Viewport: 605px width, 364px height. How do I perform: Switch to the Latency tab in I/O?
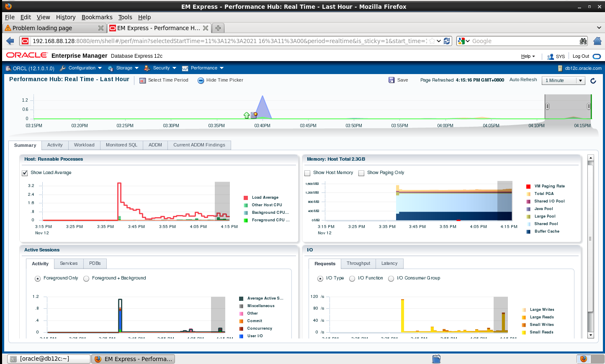tap(389, 264)
